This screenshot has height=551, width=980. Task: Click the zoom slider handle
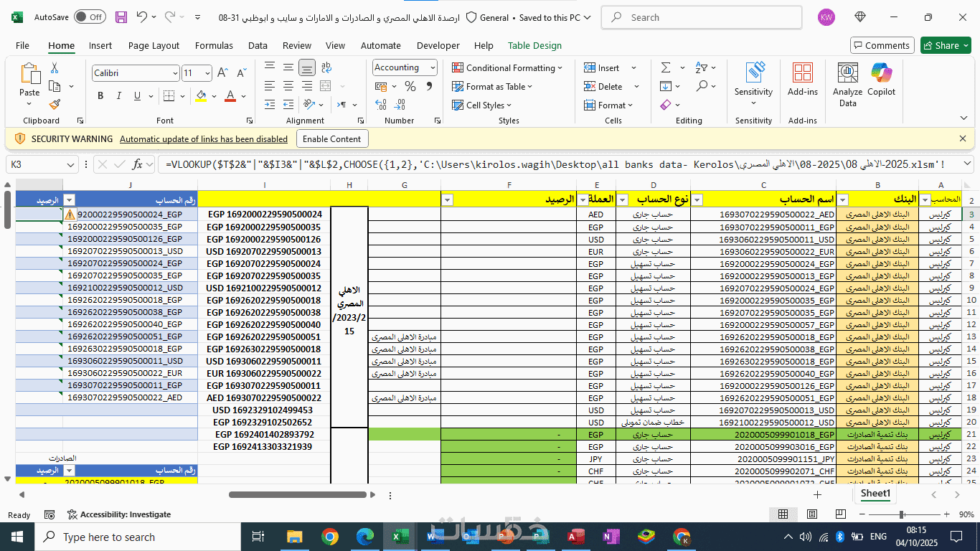tap(901, 514)
